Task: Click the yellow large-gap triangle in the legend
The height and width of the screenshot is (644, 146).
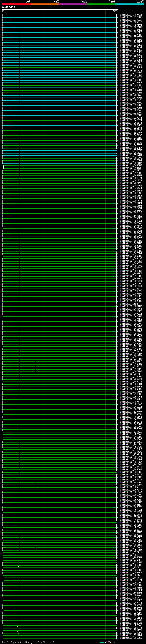Action: tap(19, 642)
